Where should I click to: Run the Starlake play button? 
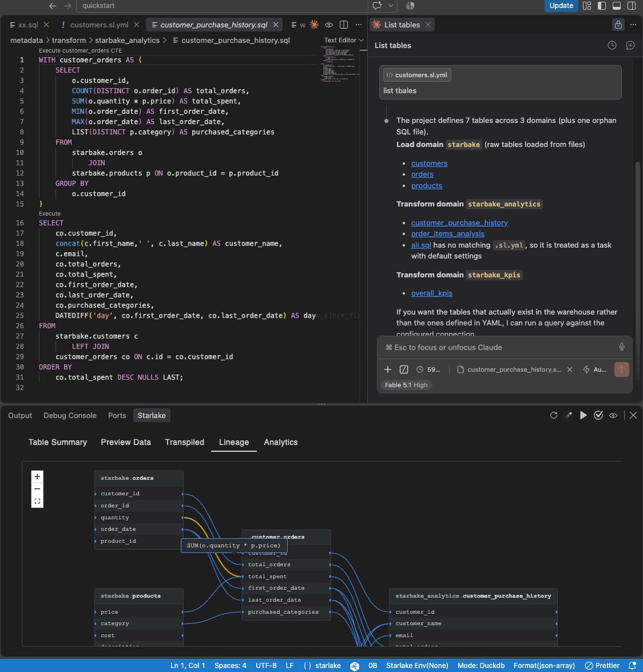coord(583,415)
